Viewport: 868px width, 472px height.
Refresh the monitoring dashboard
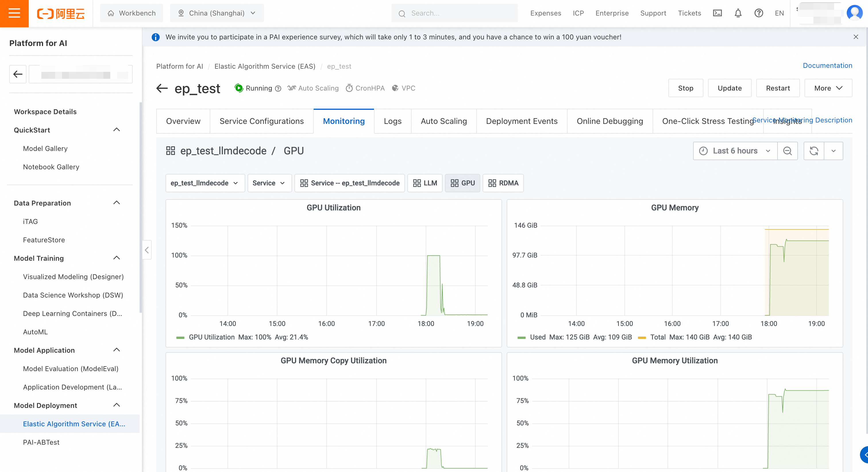click(x=814, y=151)
